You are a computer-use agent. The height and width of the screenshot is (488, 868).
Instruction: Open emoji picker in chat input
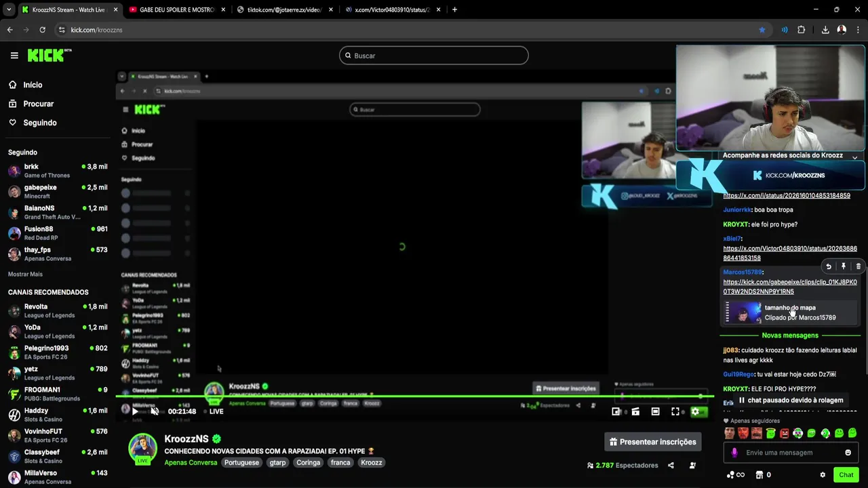point(848,453)
